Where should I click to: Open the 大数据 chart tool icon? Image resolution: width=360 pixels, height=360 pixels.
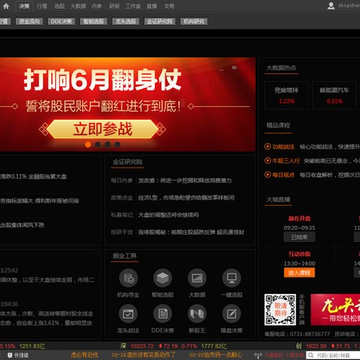197,278
